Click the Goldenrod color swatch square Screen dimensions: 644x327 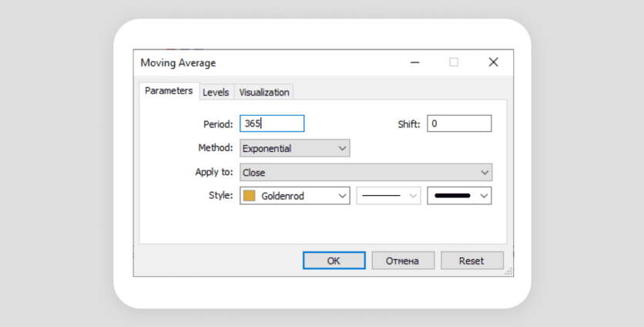[x=250, y=196]
